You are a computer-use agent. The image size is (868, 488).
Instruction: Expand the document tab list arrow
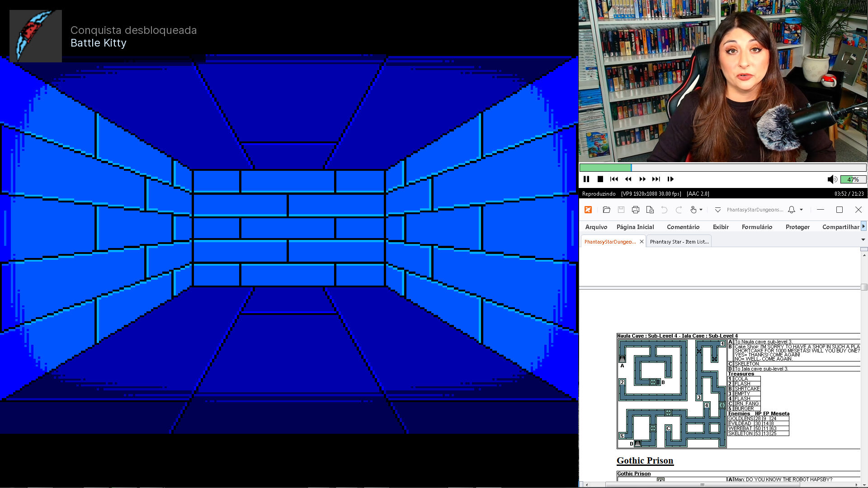[x=863, y=240]
